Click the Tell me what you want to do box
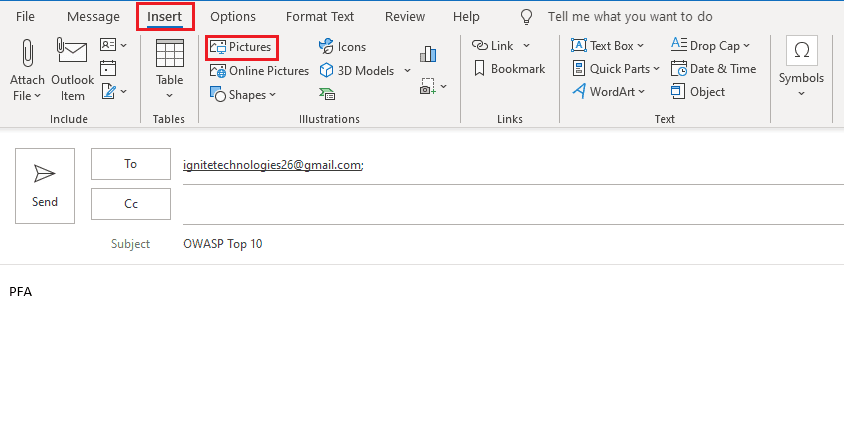The image size is (844, 439). click(630, 17)
